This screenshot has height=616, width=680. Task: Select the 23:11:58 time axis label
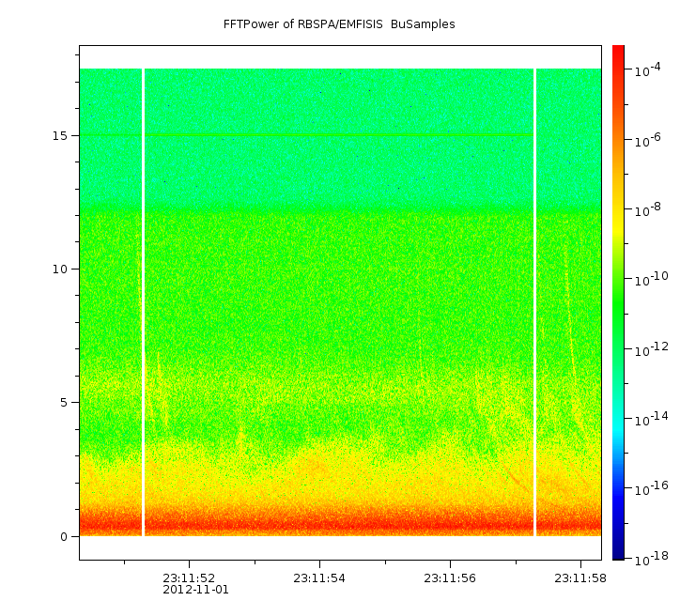click(x=580, y=577)
